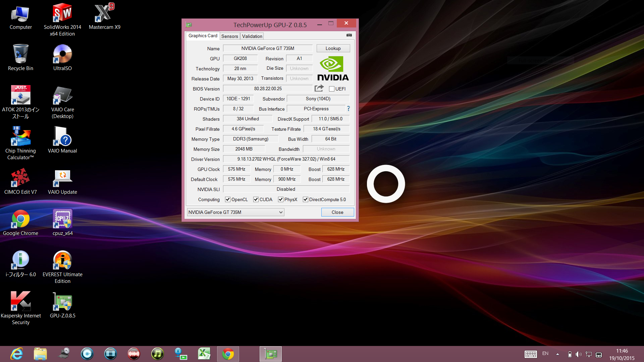The width and height of the screenshot is (644, 362).
Task: Select the Google Chrome desktop shortcut
Action: pos(20,223)
